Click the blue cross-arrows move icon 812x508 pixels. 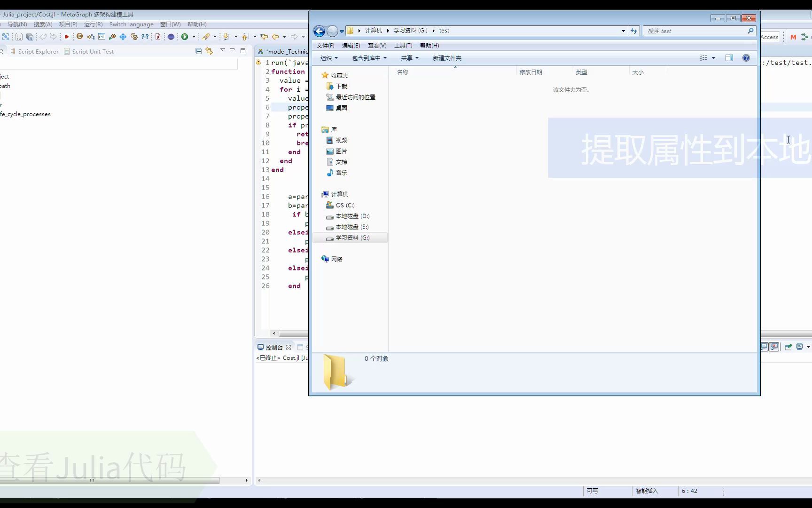coord(123,37)
